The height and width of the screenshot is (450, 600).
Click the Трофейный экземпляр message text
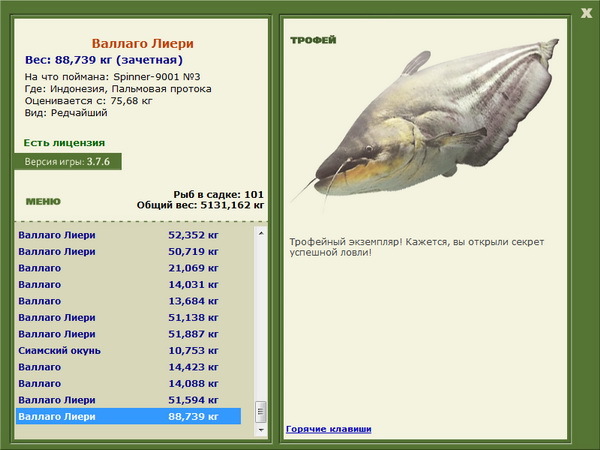pos(417,247)
